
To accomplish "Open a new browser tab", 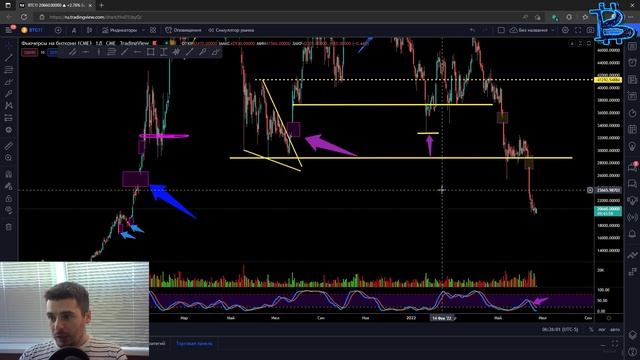I will point(101,5).
